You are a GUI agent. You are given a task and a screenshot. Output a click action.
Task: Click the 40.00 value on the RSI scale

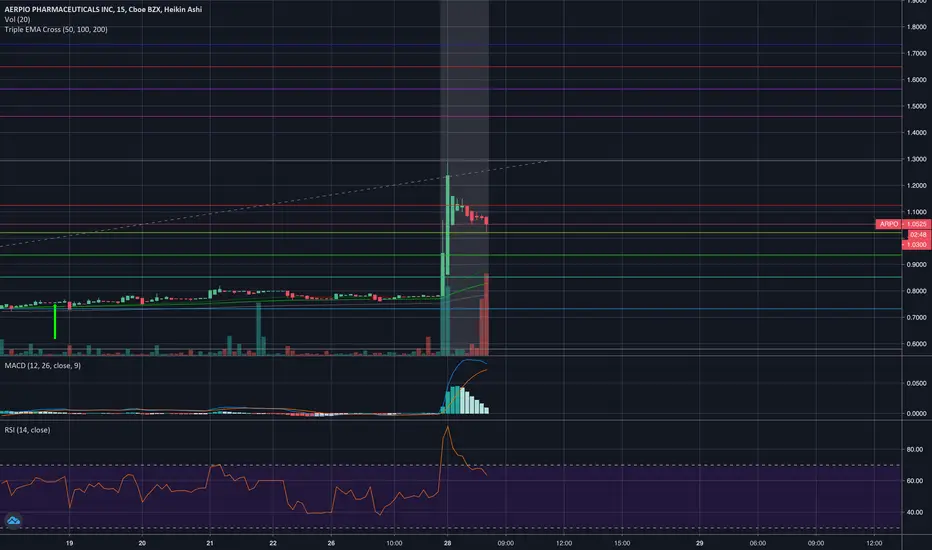(x=915, y=511)
